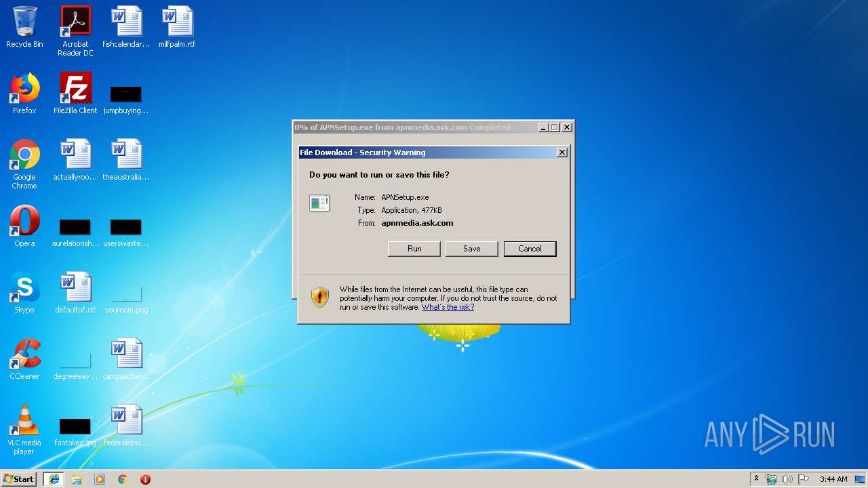Select the defaultof.rtf document icon
The height and width of the screenshot is (488, 868).
pos(75,293)
